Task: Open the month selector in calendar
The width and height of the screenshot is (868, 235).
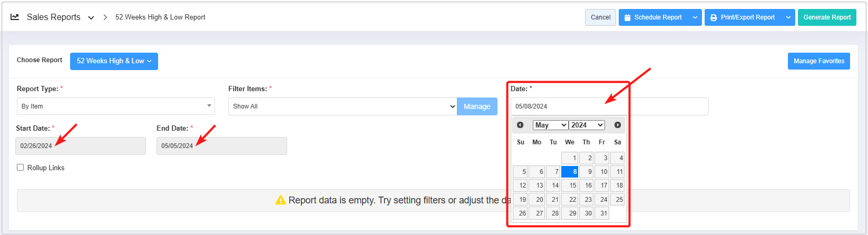Action: click(x=550, y=125)
